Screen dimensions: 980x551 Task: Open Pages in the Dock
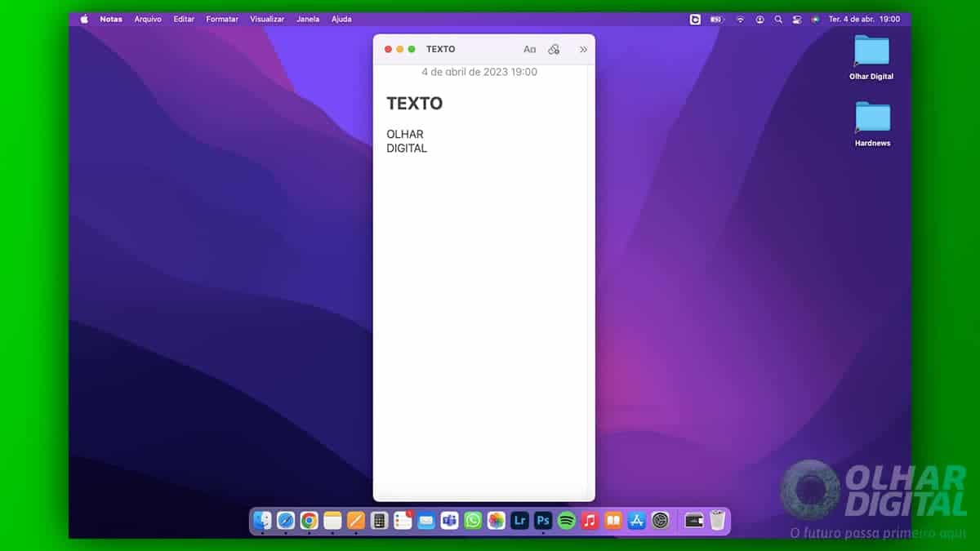pyautogui.click(x=356, y=520)
